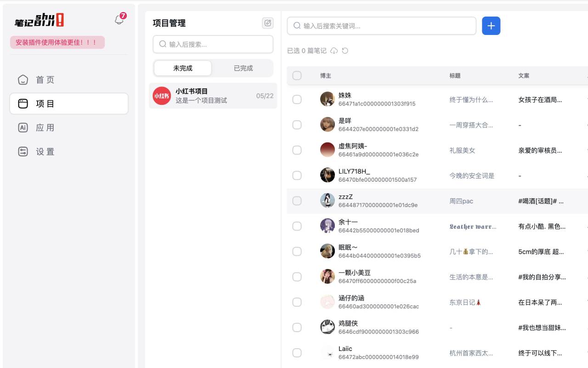
Task: Open the notification bell with 7 alerts
Action: point(119,19)
